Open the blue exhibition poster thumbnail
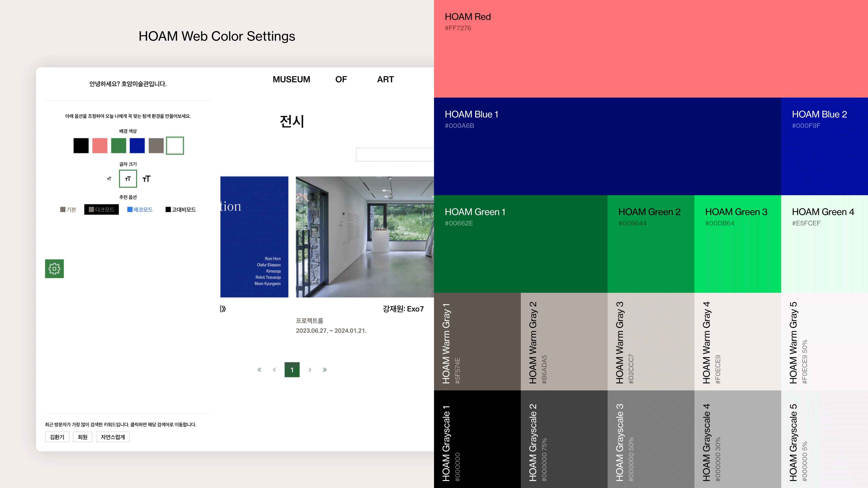868x488 pixels. (x=254, y=237)
